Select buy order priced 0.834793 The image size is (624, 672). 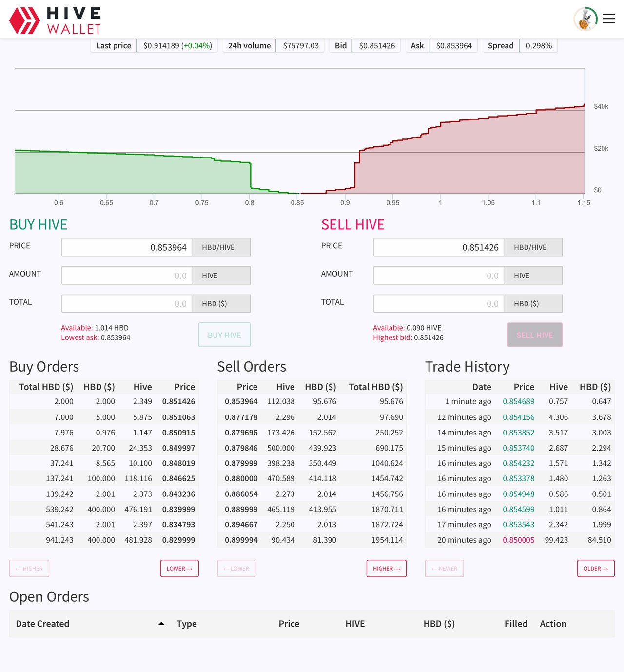pos(104,524)
